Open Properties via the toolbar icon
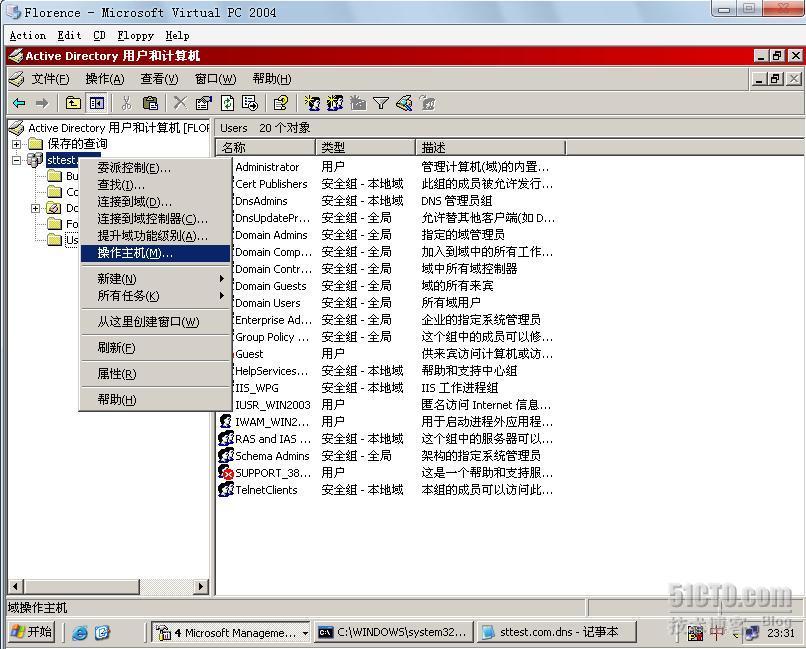Screen dimensions: 806x649 204,103
